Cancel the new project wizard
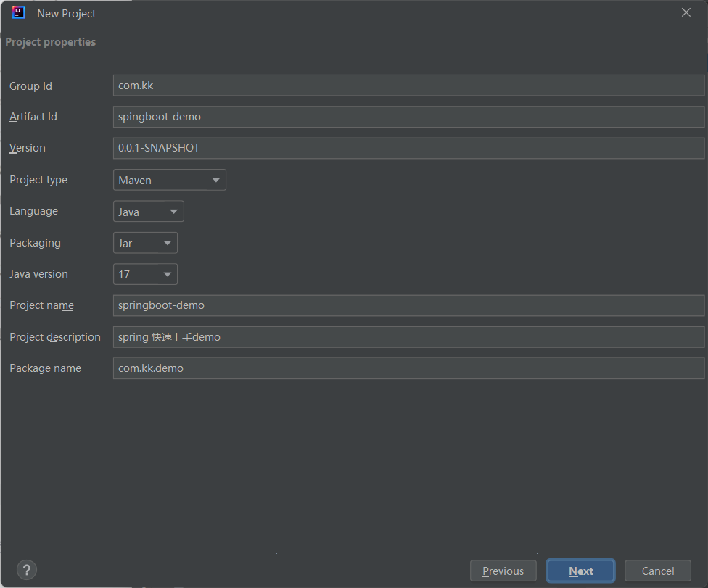The image size is (708, 588). pyautogui.click(x=658, y=571)
